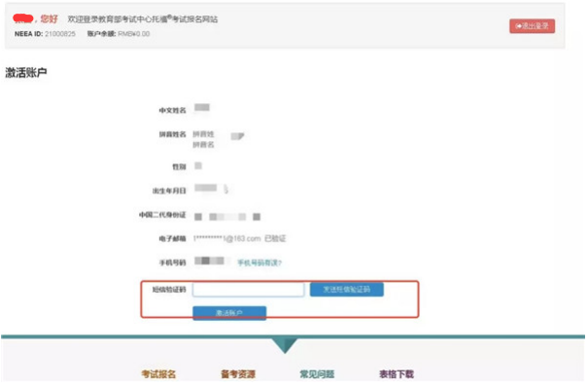Click the account balance value RMB¥0.00

[134, 34]
